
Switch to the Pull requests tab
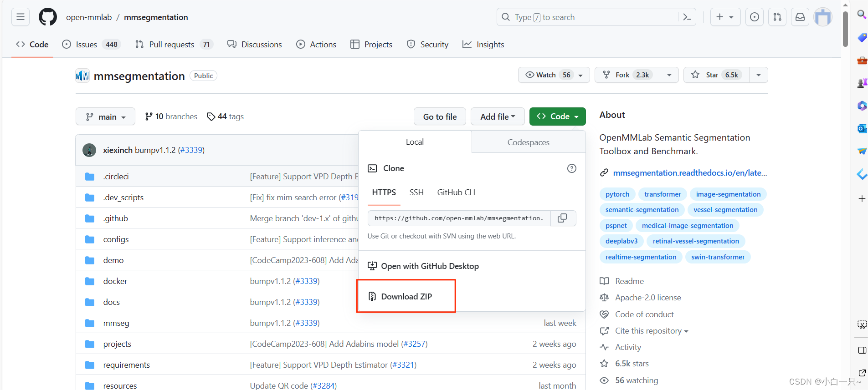(x=174, y=44)
